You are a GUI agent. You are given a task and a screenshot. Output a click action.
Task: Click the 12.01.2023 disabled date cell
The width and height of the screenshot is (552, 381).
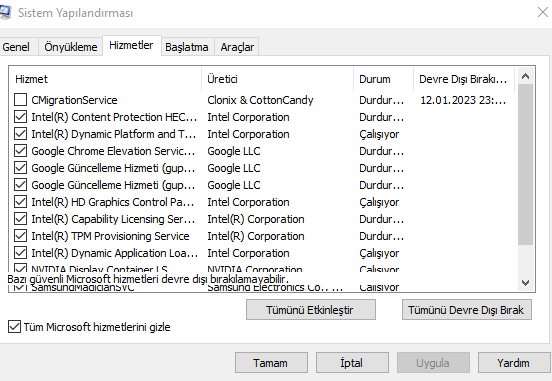pos(463,100)
